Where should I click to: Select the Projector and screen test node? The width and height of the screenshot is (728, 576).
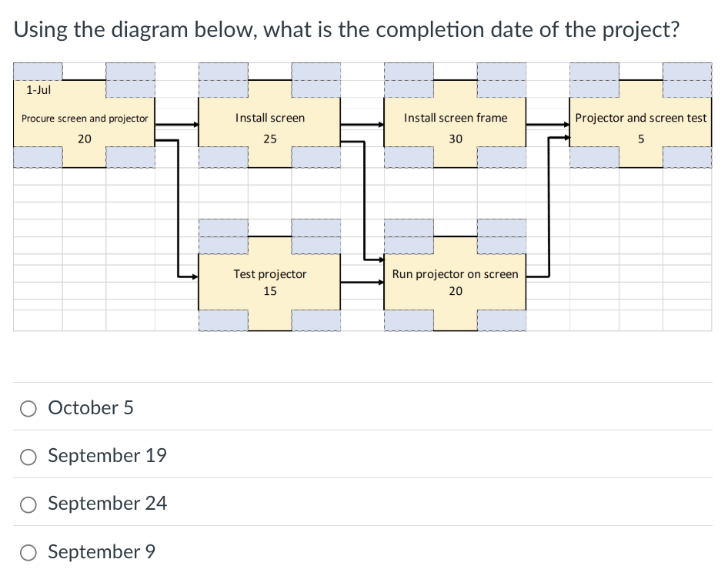(641, 118)
